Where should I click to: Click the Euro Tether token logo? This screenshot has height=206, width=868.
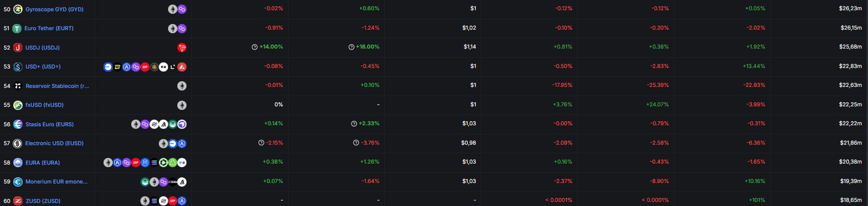(x=17, y=29)
